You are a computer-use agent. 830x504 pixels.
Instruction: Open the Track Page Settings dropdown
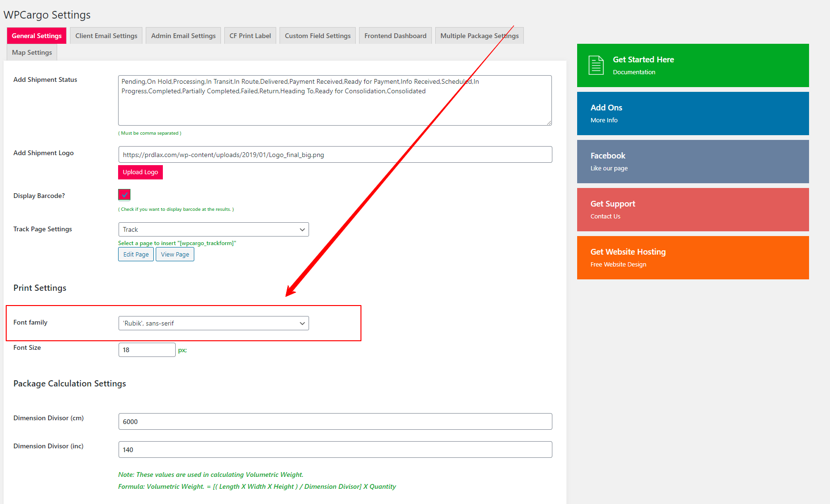[213, 229]
